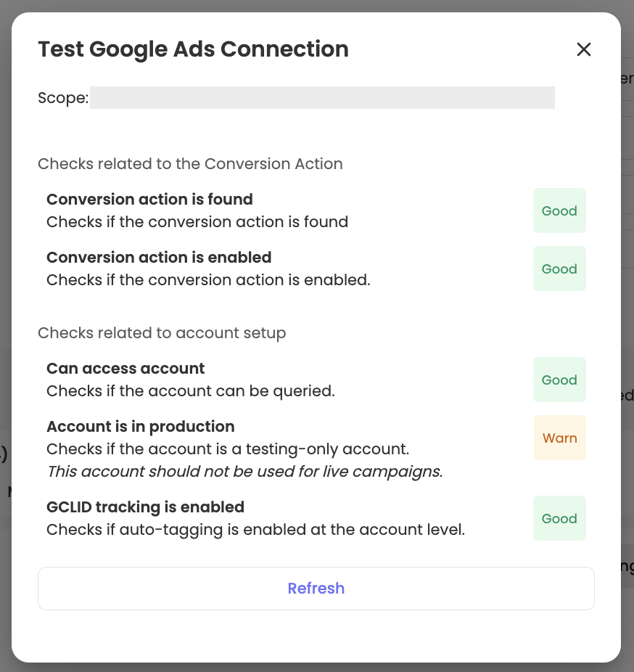This screenshot has height=672, width=634.
Task: Click the Good badge for "Can access account"
Action: coord(559,380)
